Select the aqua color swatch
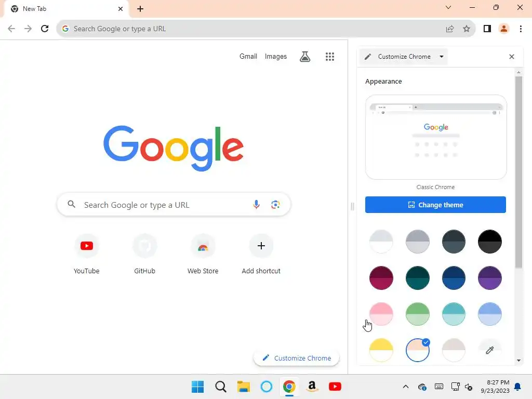 point(454,314)
